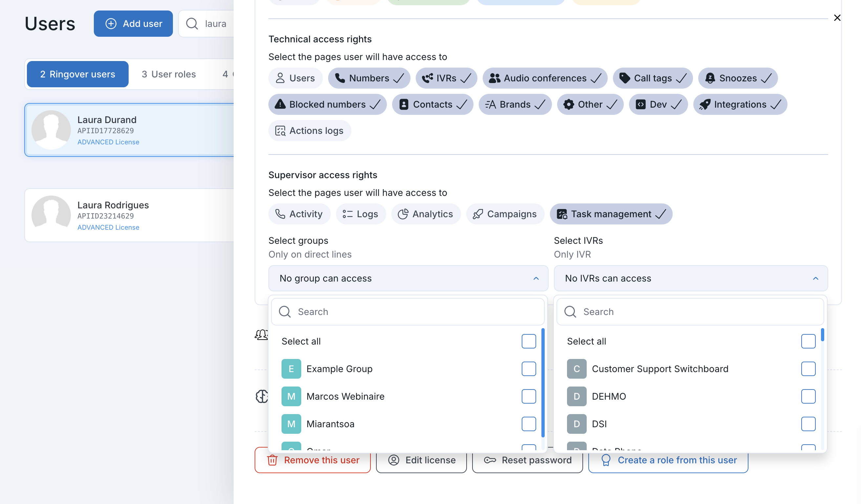Toggle the Users access right chip
This screenshot has height=504, width=861.
click(295, 78)
